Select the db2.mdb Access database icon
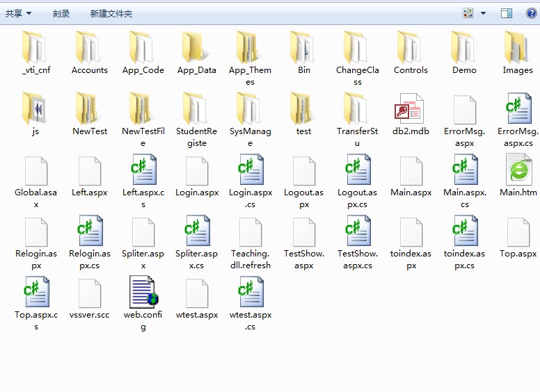Screen dimensions: 540x392 409,108
